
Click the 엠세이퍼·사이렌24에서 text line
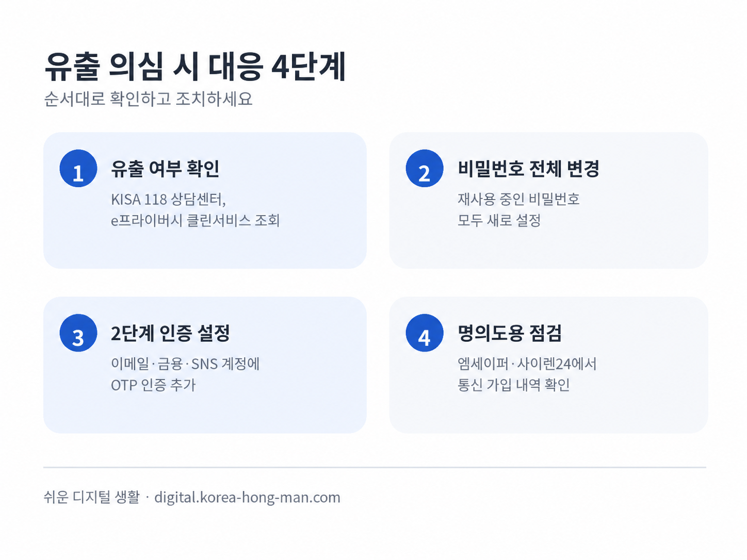point(527,364)
